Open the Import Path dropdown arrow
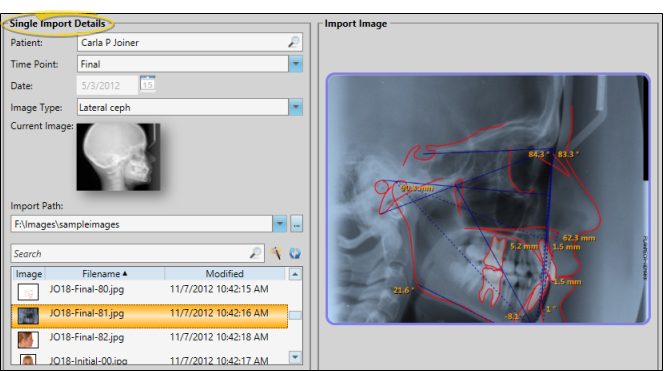Viewport: 664px width, 371px height. [x=279, y=224]
